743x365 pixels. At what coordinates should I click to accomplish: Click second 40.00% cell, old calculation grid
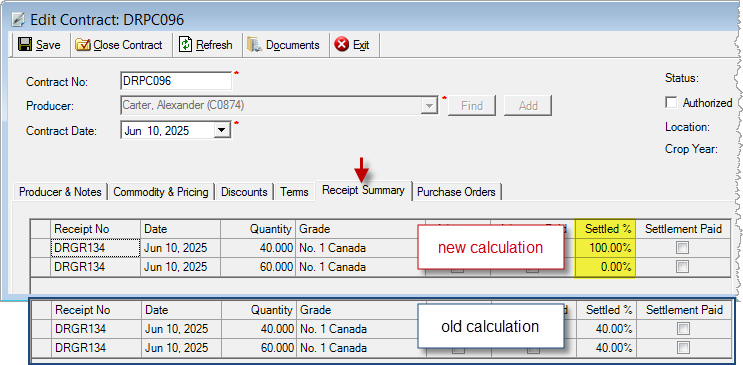click(x=606, y=348)
